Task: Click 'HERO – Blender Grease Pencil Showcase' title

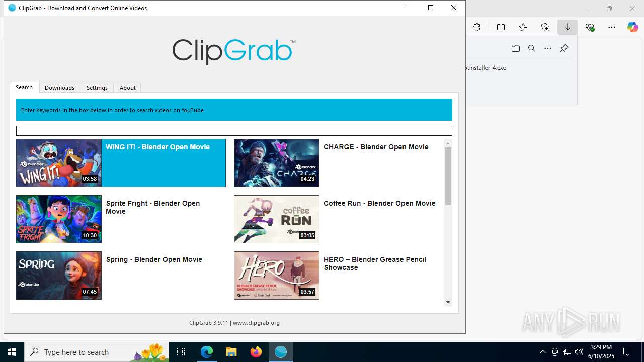Action: (x=375, y=263)
